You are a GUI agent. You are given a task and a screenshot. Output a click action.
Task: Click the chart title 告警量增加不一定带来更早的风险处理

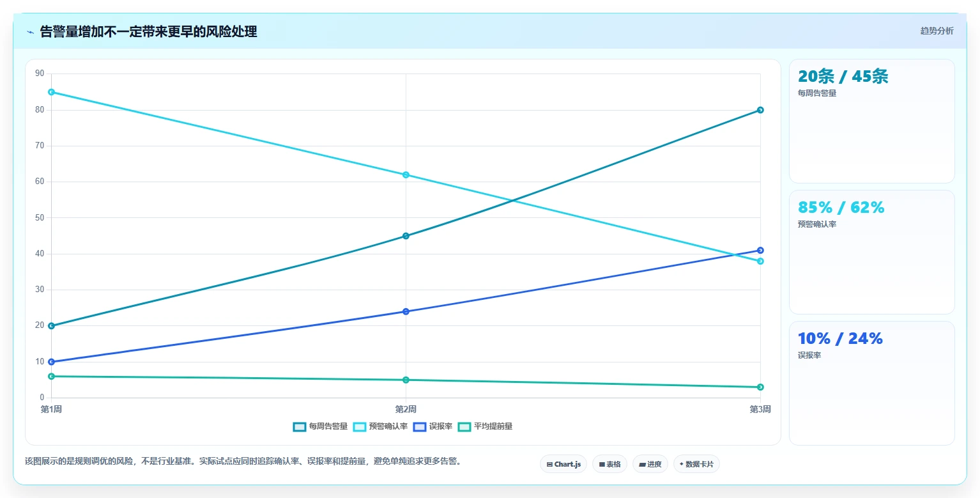tap(149, 31)
